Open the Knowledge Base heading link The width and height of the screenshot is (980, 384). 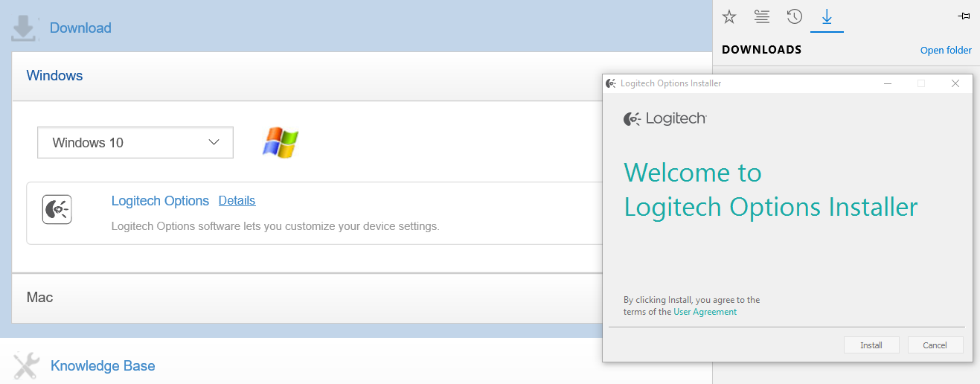click(103, 365)
